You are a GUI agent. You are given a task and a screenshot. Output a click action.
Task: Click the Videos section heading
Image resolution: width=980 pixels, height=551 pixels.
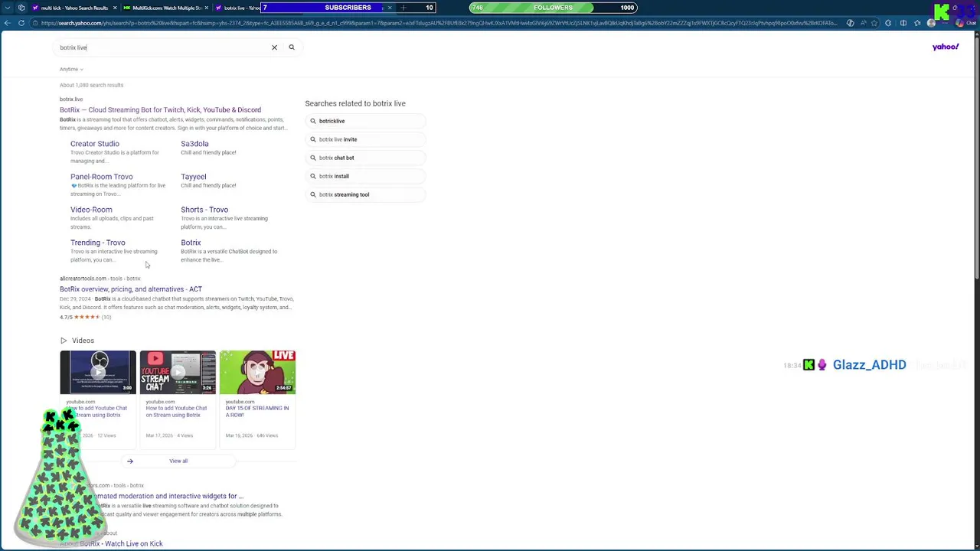click(x=83, y=341)
